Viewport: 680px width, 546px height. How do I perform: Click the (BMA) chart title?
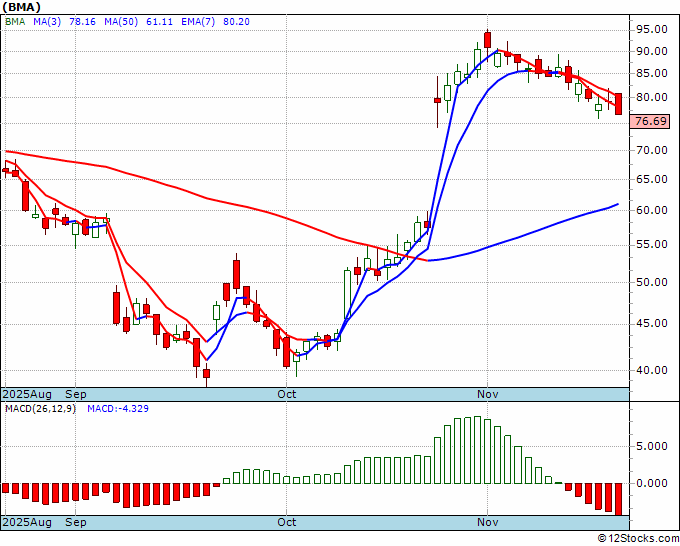click(22, 7)
